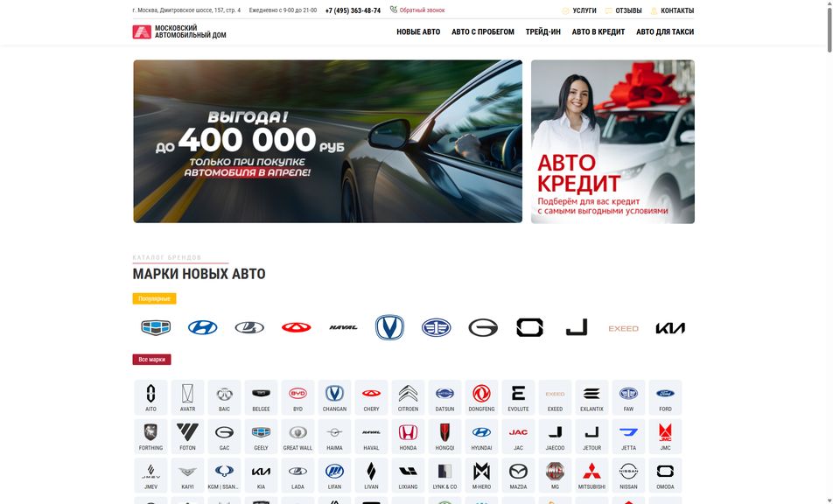Call the +7 (495) 363-48-74 number

coord(353,10)
